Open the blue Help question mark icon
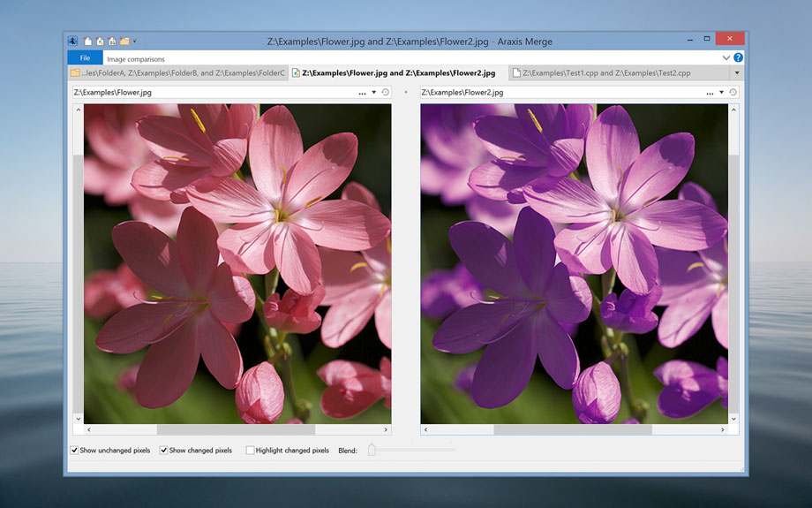The image size is (812, 508). point(738,57)
